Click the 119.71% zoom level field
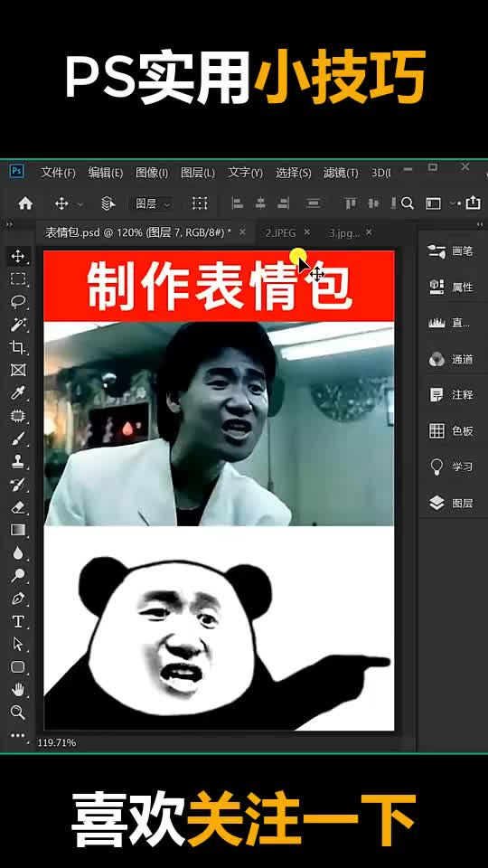The height and width of the screenshot is (868, 488). pos(56,742)
